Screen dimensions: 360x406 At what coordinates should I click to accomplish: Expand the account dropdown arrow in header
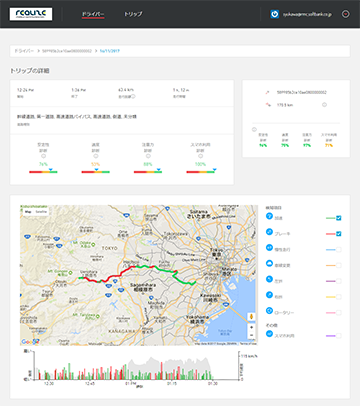(346, 14)
